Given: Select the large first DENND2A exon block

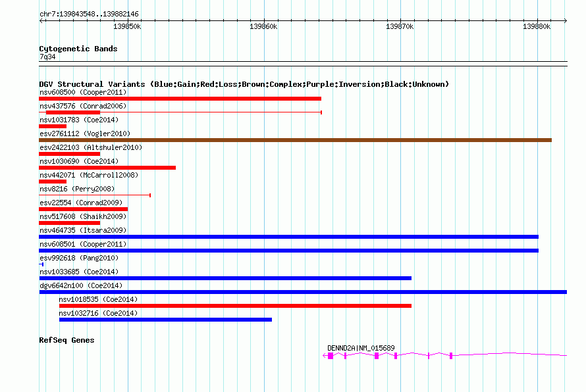Looking at the screenshot, I should click(331, 356).
